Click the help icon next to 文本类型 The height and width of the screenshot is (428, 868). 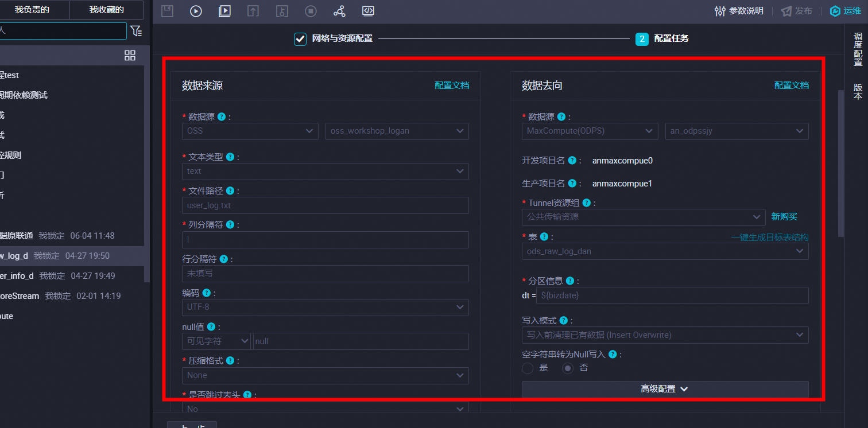(x=230, y=157)
